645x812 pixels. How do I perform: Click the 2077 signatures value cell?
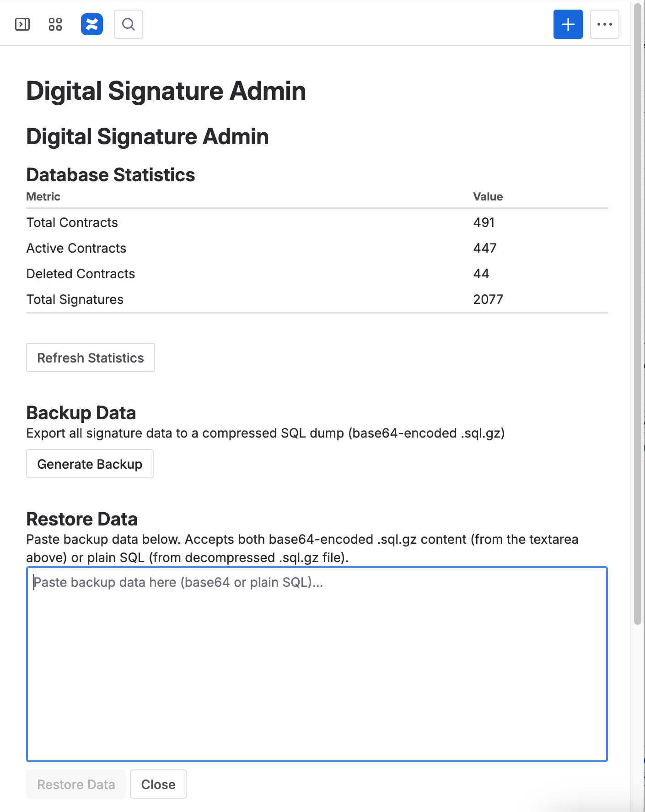click(x=488, y=299)
